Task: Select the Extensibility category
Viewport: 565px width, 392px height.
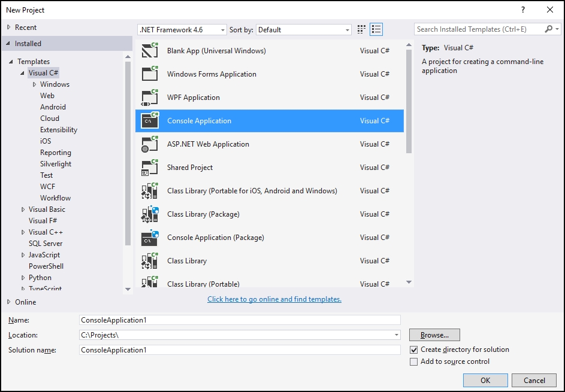Action: (x=59, y=130)
